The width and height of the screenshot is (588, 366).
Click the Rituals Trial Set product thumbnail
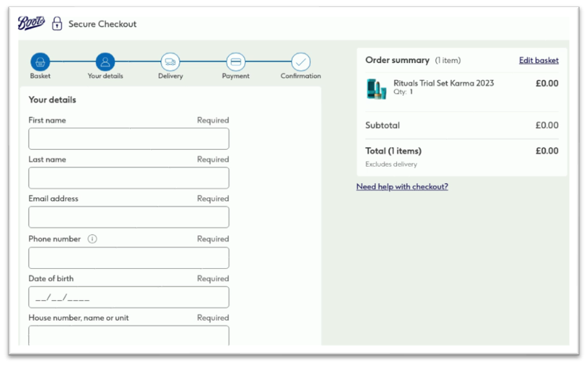coord(376,89)
